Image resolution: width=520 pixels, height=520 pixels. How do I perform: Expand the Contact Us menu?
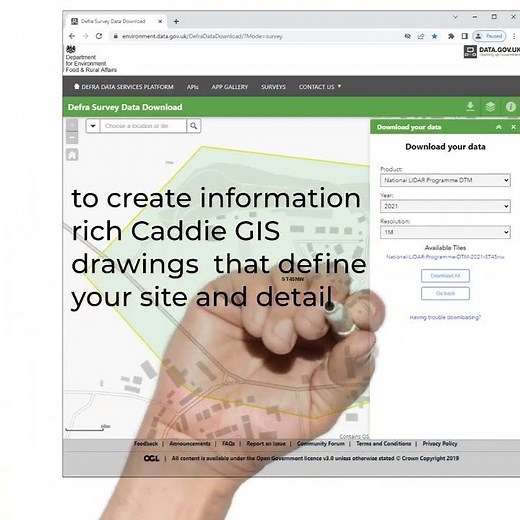[320, 87]
